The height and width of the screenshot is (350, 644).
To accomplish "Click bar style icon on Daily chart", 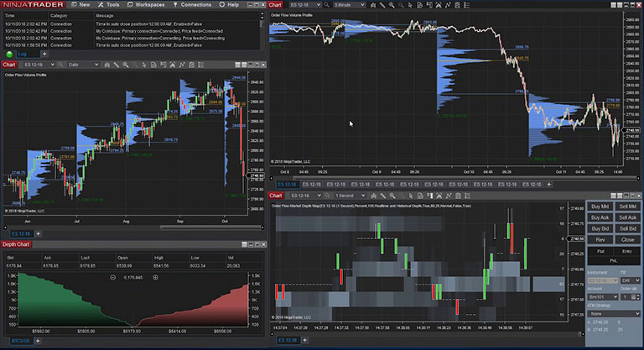I will click(x=107, y=65).
